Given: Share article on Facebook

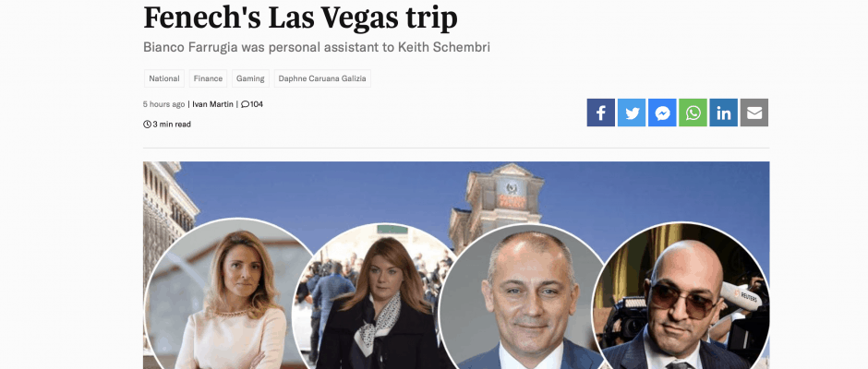Looking at the screenshot, I should tap(600, 113).
